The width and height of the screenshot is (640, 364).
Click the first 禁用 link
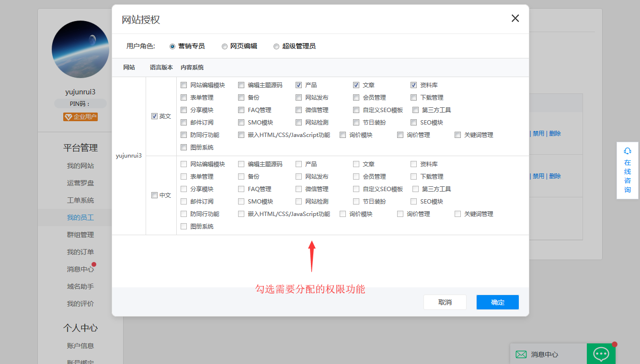pos(538,134)
